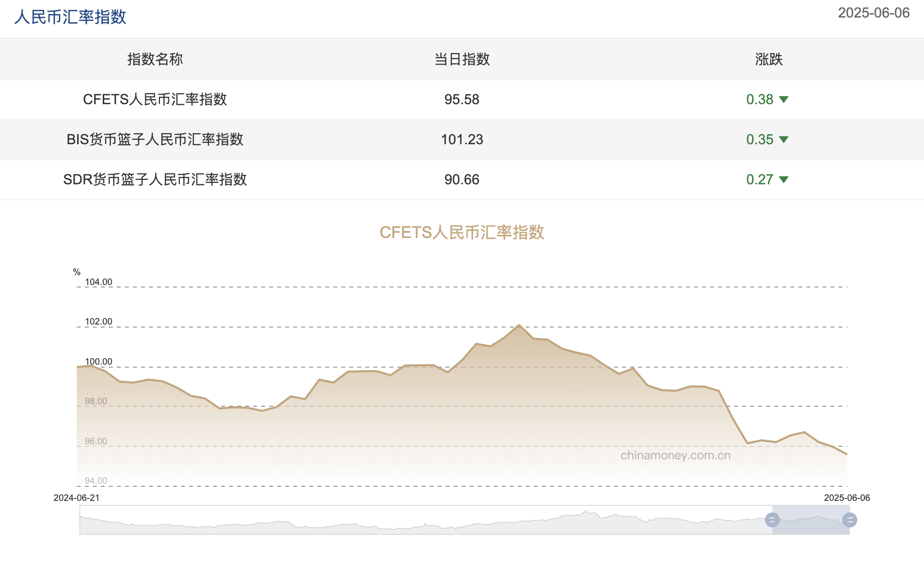Click the right circular slider handle

(850, 521)
